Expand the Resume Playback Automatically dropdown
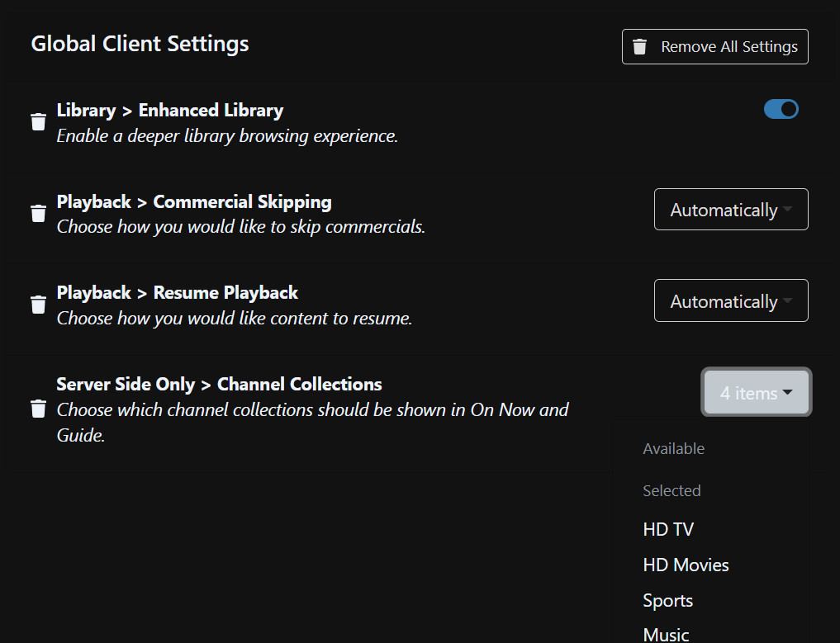 tap(730, 301)
